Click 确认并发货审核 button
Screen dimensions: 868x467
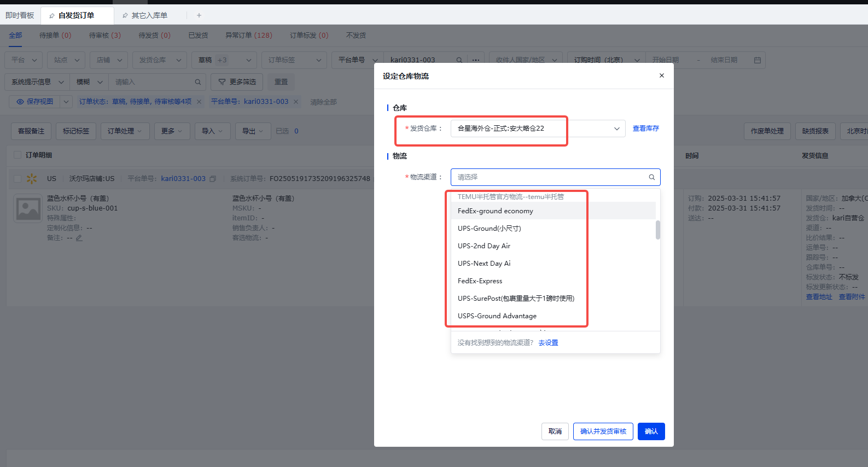(x=603, y=431)
